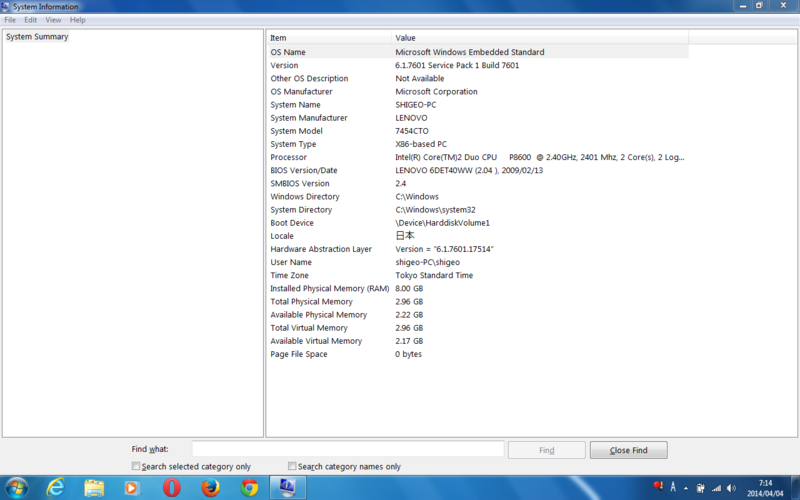Image resolution: width=800 pixels, height=500 pixels.
Task: Open the volume speaker tray icon
Action: [x=731, y=488]
